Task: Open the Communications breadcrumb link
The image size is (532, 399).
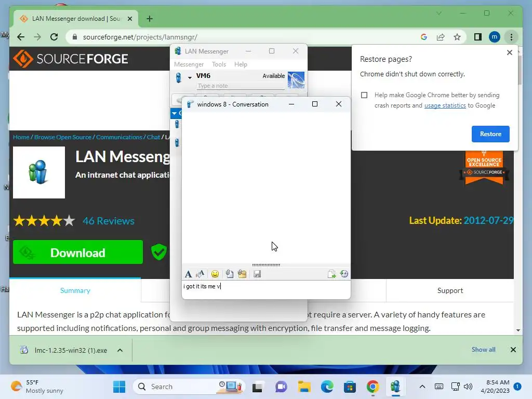Action: coord(119,137)
